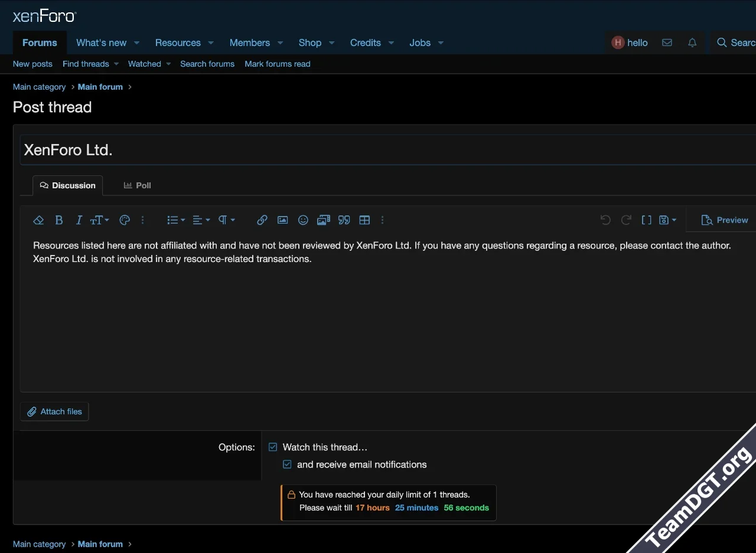The image size is (756, 553).
Task: Insert a quote block
Action: tap(344, 220)
